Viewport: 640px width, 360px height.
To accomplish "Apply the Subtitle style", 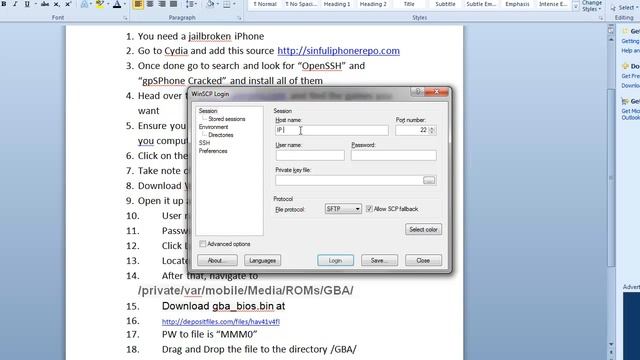I will point(445,4).
